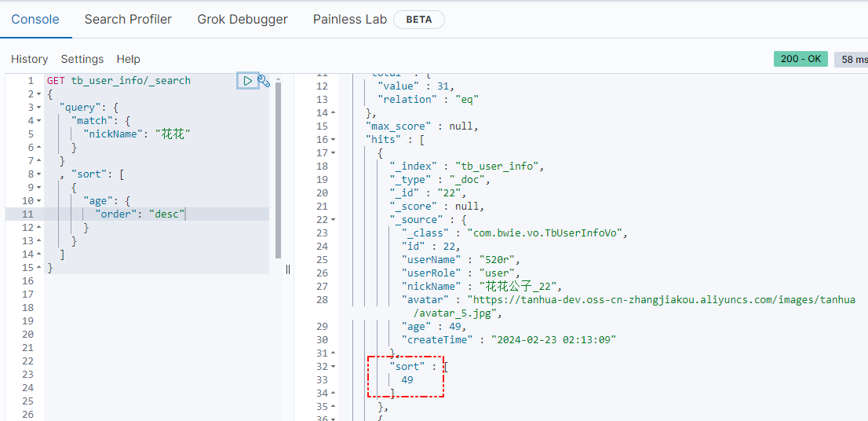
Task: Click the request editor vertical scrollbar
Action: coord(278,170)
